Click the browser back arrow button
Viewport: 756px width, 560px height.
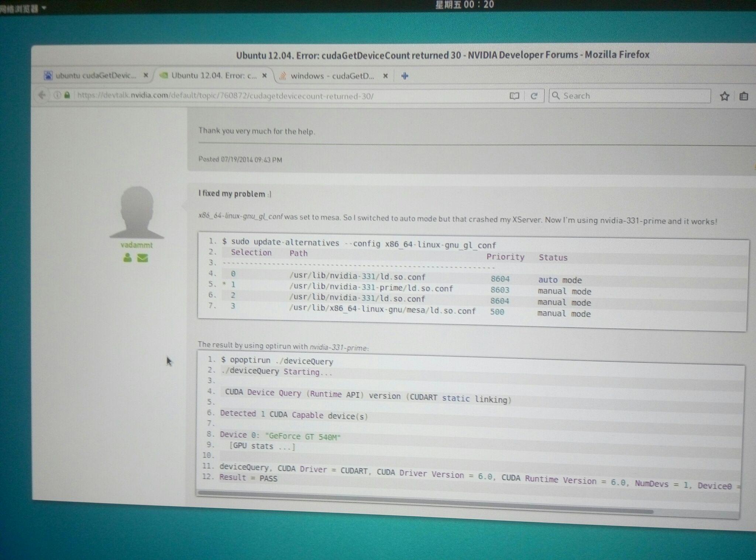pos(42,95)
